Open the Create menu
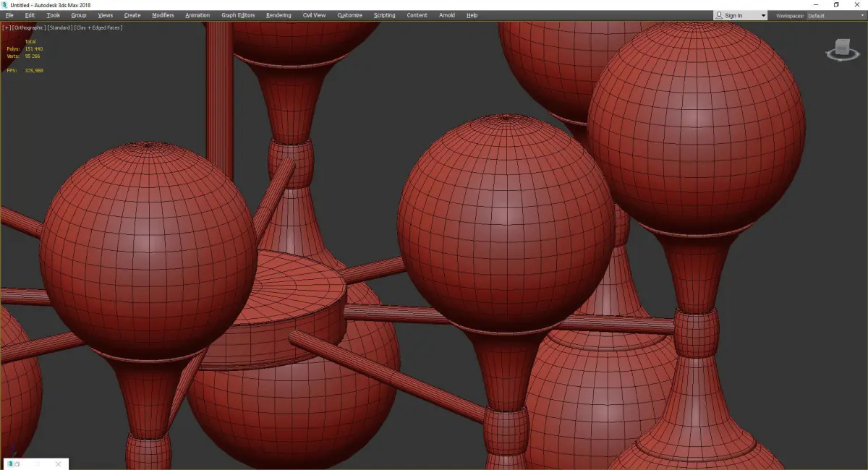Viewport: 868px width, 470px height. click(x=132, y=15)
